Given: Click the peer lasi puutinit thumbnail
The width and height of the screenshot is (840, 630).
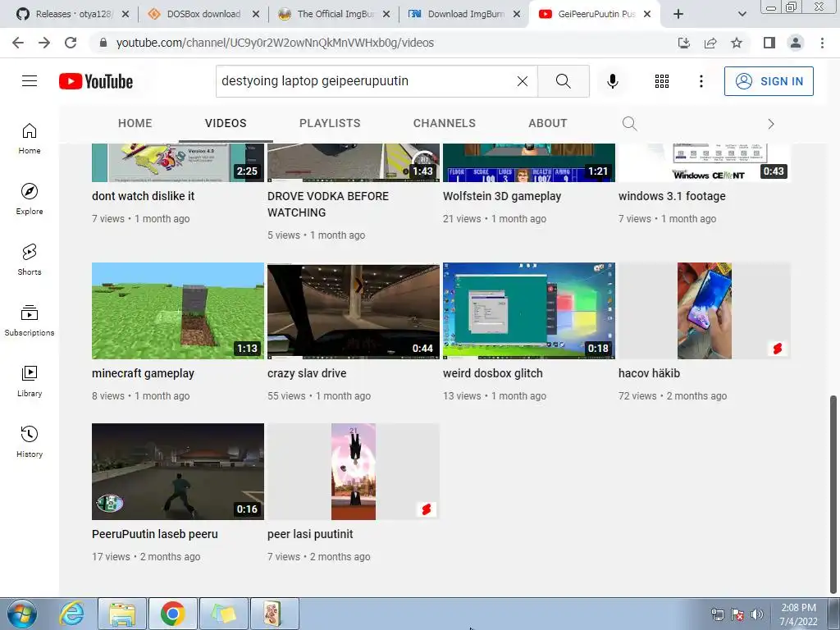Looking at the screenshot, I should 354,472.
